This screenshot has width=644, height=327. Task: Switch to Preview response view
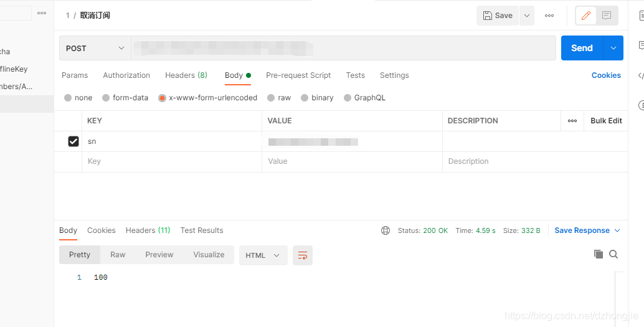[159, 255]
